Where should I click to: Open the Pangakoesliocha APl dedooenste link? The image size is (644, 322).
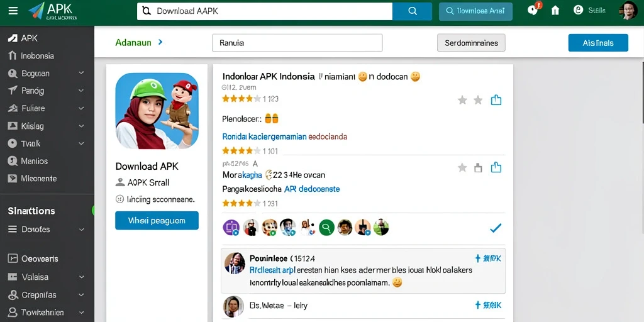click(281, 189)
